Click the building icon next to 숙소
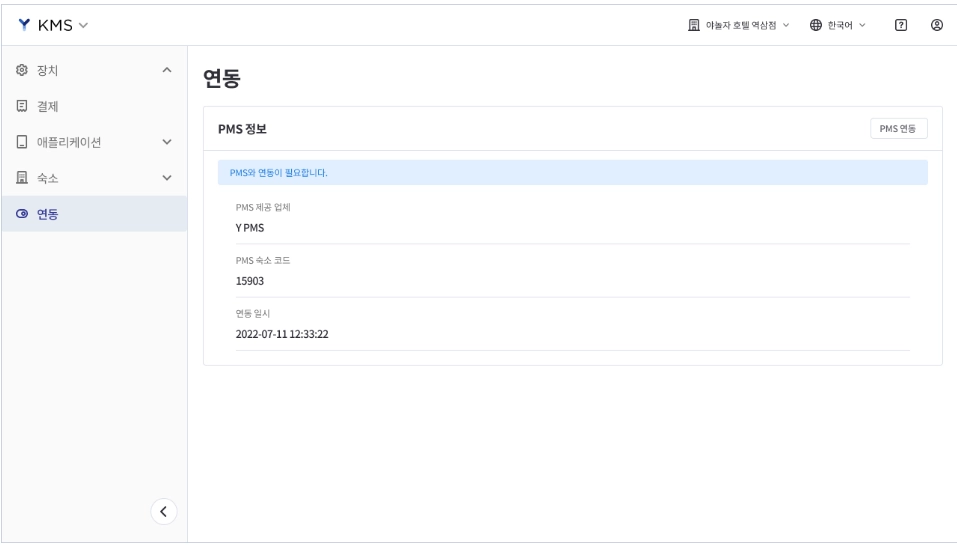 (x=22, y=178)
